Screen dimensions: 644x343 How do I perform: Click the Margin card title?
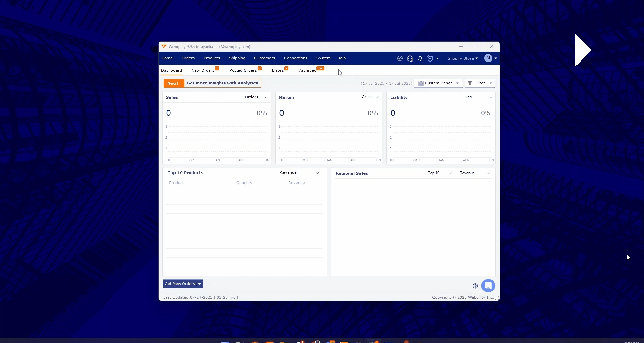pos(287,97)
